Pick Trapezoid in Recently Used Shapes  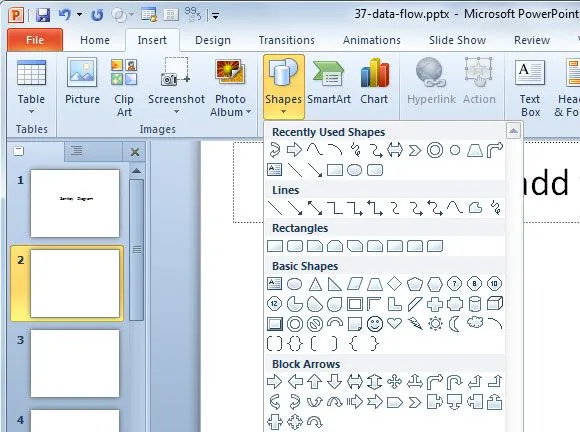[475, 151]
